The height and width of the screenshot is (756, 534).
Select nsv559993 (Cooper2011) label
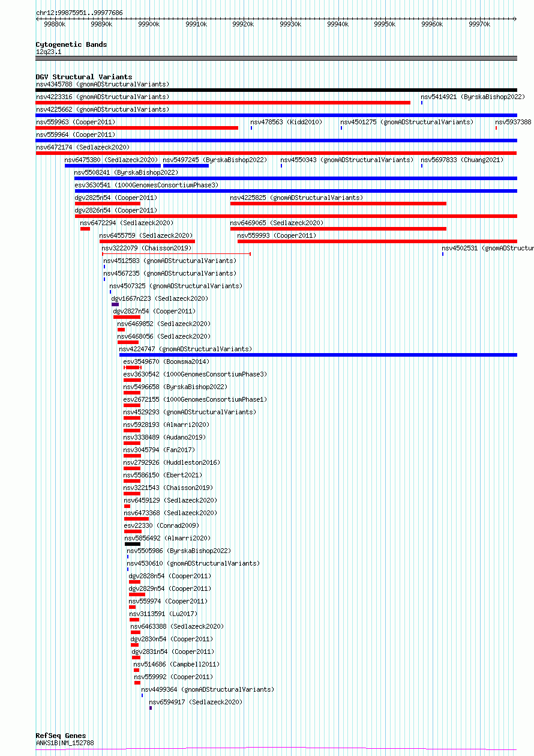click(x=277, y=235)
